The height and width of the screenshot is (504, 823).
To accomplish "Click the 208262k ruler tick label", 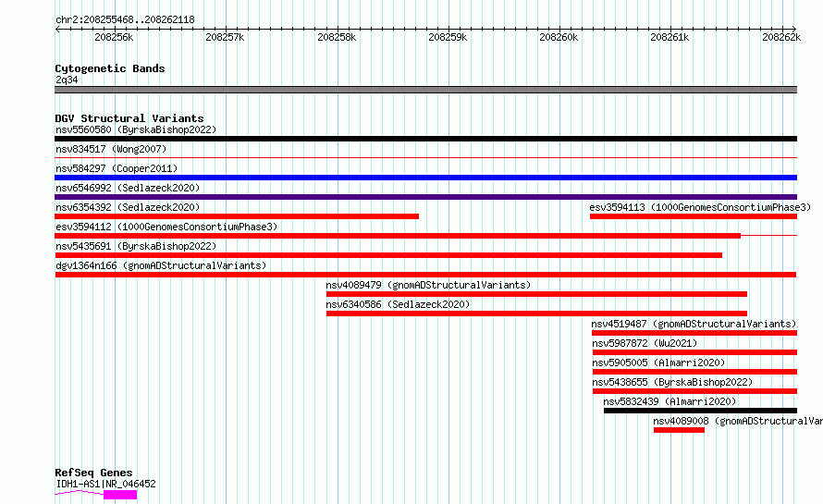I will coord(781,37).
